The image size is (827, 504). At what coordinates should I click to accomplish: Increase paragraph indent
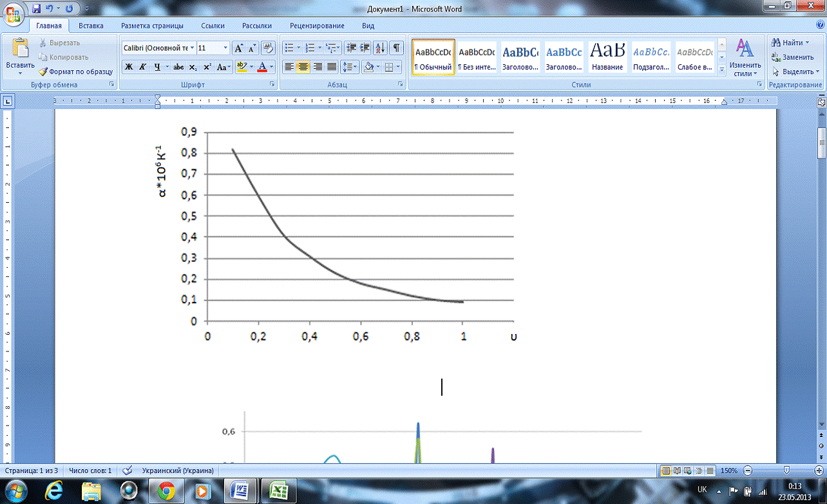point(365,48)
